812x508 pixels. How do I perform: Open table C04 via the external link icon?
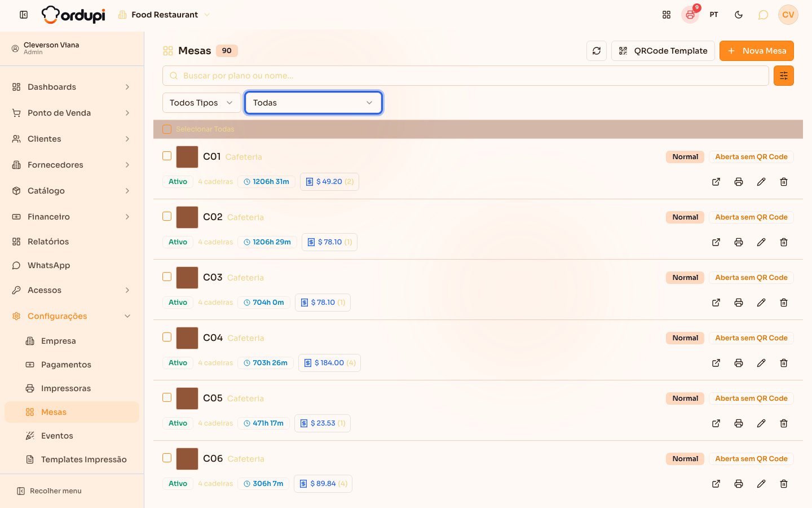pos(716,363)
